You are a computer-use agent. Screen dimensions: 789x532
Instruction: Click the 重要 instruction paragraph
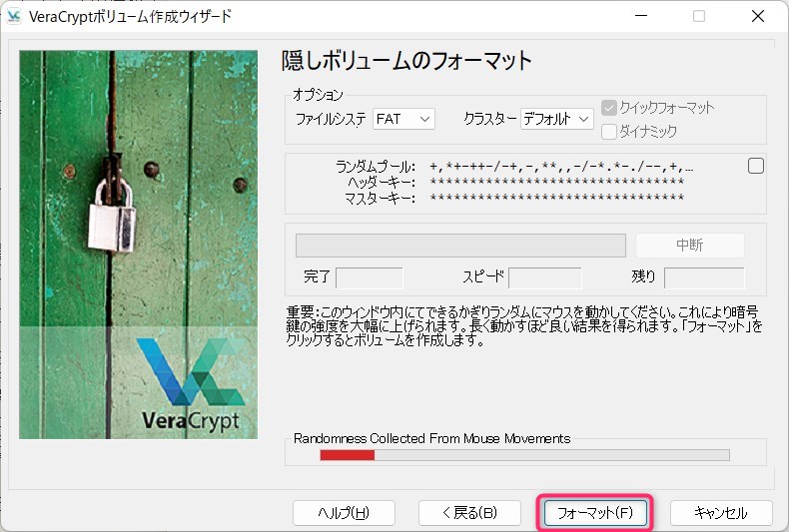coord(523,325)
